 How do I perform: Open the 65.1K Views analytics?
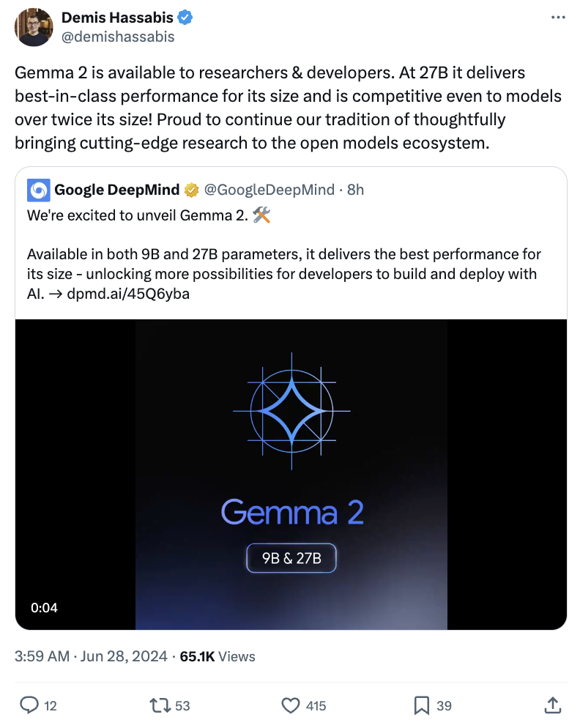tap(218, 656)
